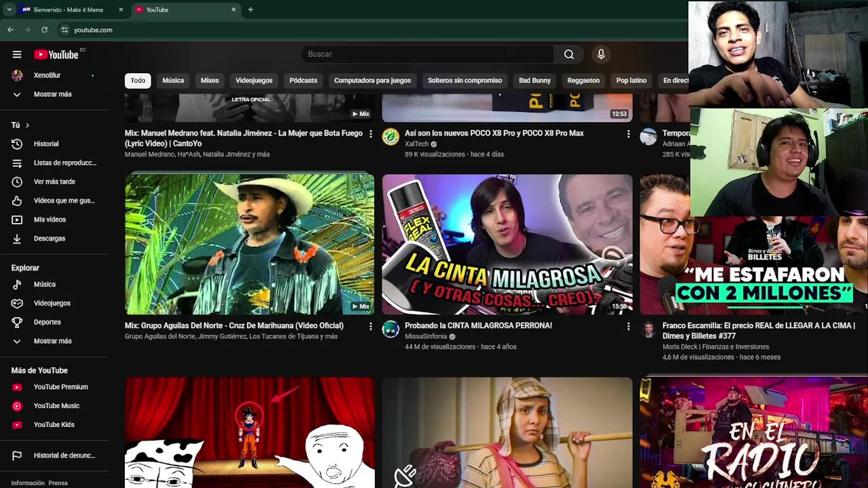Click the YouTube logo
Image resolution: width=868 pixels, height=488 pixels.
click(57, 54)
